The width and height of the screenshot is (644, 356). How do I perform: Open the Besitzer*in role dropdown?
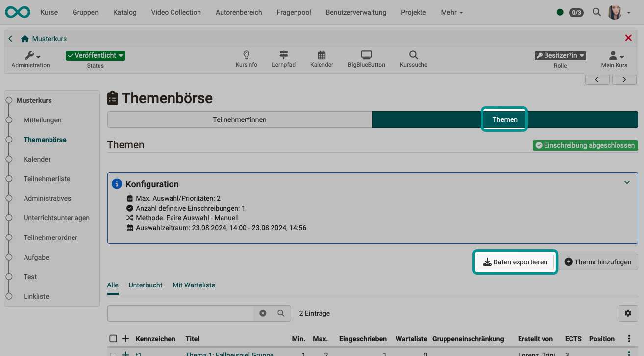click(560, 55)
